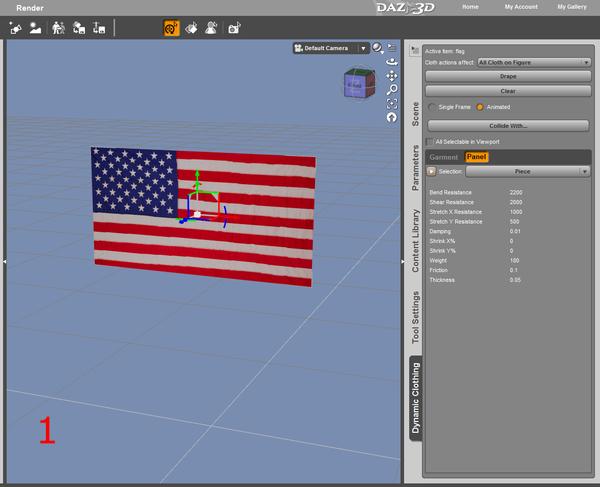Click the arrow-into-disk import toolbar icon
The width and height of the screenshot is (600, 487).
[x=99, y=28]
